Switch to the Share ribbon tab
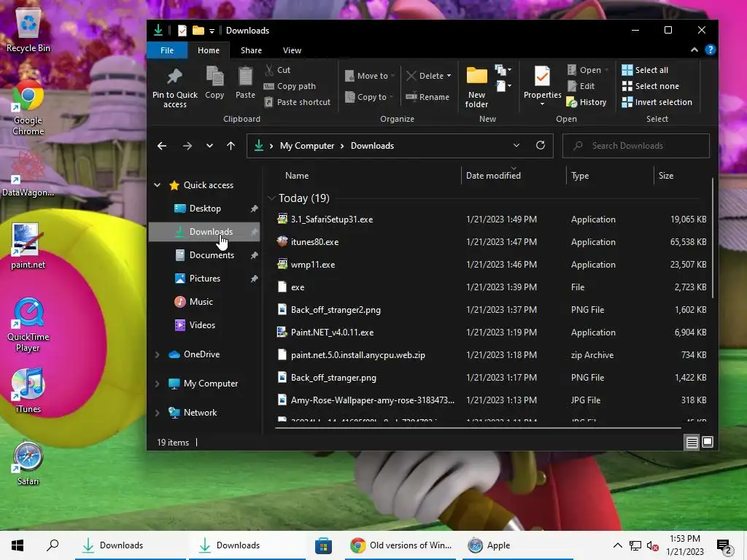 click(x=251, y=50)
